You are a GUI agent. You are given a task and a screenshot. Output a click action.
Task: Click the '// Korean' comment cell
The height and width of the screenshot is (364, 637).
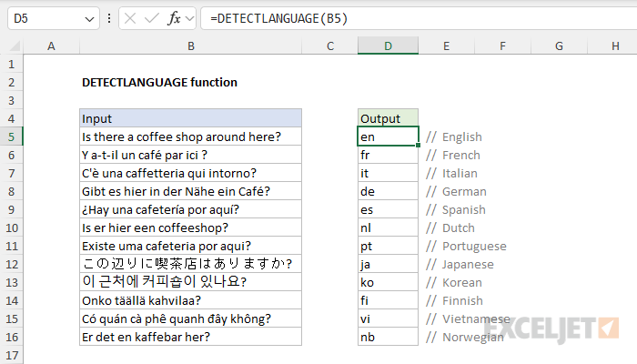(454, 282)
